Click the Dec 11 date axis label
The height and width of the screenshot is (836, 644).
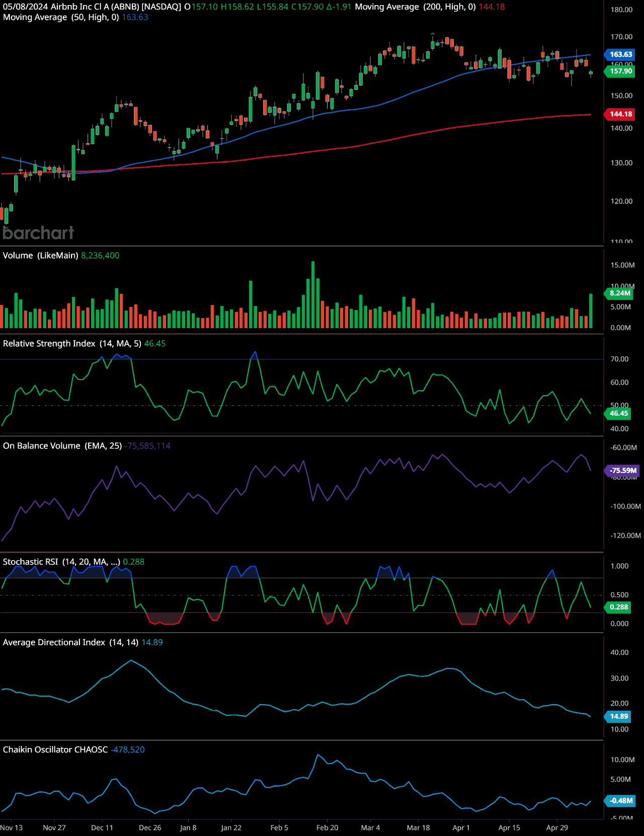click(x=102, y=827)
